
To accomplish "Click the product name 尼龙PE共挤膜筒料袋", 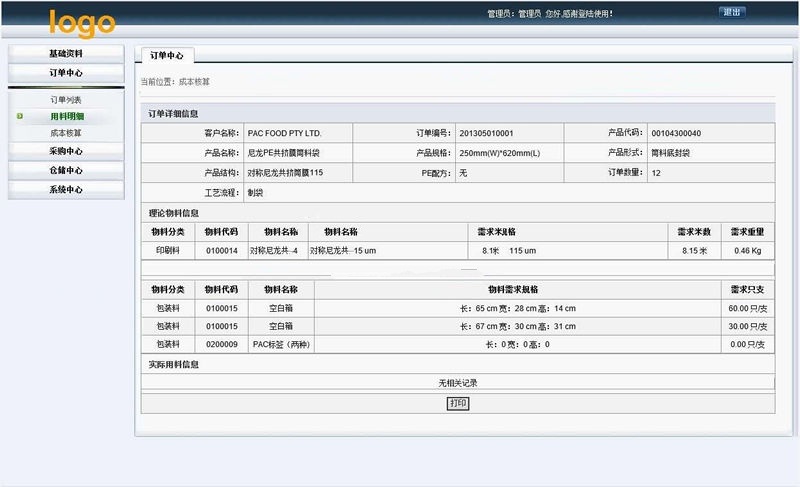I will click(283, 153).
